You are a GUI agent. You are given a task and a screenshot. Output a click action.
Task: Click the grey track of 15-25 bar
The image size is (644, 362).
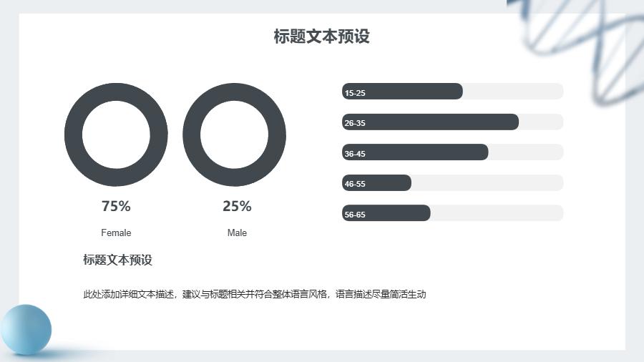click(x=512, y=91)
